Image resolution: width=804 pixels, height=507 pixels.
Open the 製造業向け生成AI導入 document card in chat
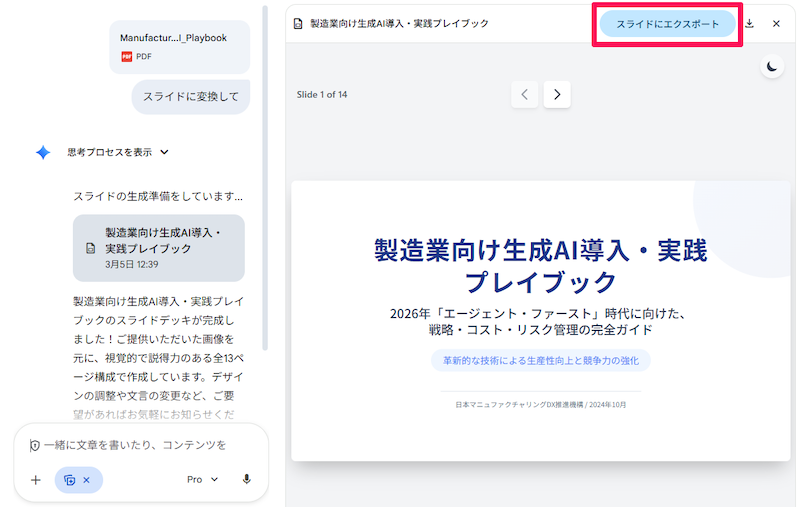pyautogui.click(x=158, y=248)
